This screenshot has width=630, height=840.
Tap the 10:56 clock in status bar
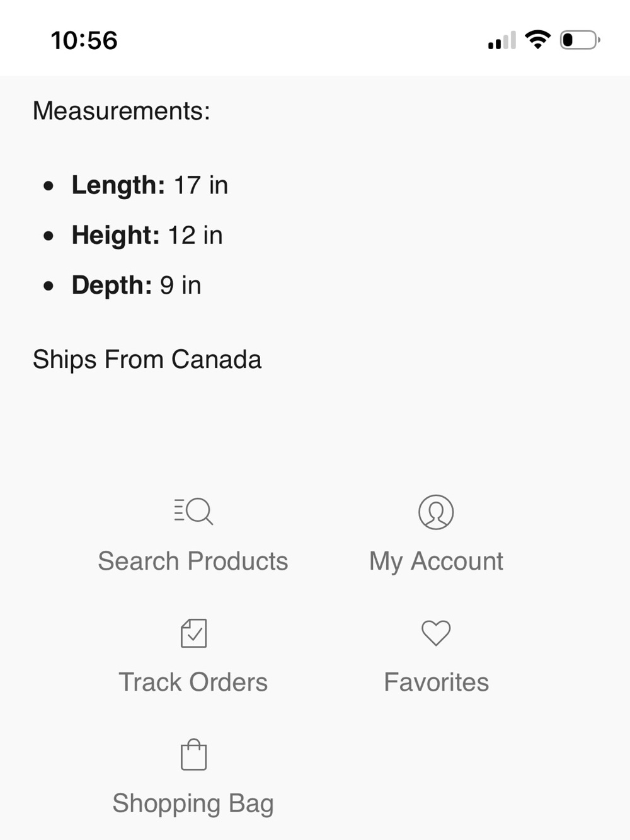[x=84, y=40]
